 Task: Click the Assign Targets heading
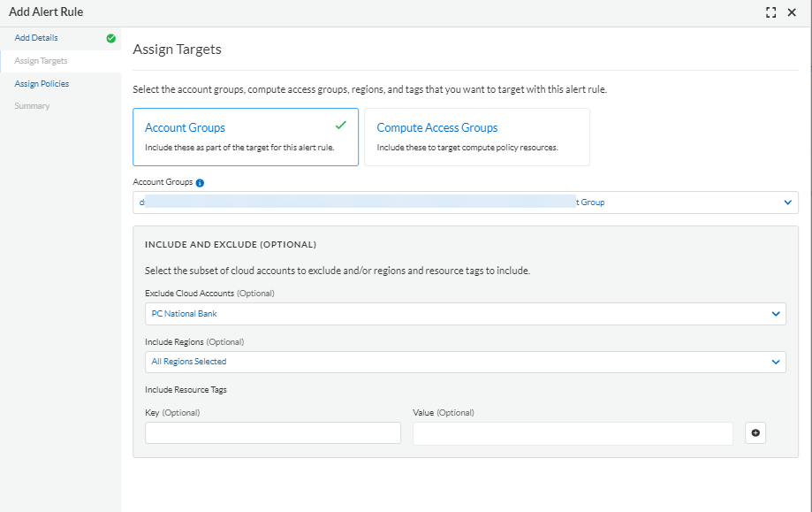pos(177,50)
